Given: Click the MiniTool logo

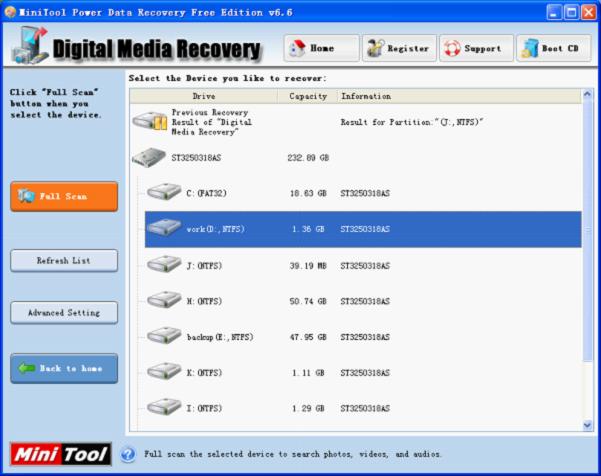Looking at the screenshot, I should [x=61, y=454].
